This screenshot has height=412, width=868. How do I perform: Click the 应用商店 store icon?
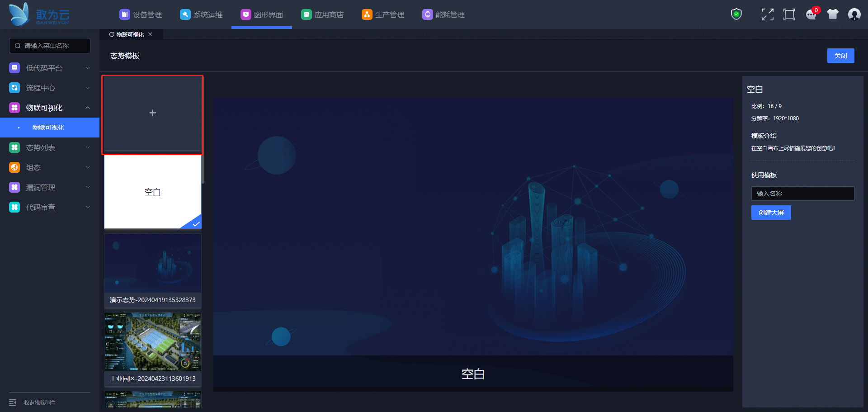(x=306, y=14)
